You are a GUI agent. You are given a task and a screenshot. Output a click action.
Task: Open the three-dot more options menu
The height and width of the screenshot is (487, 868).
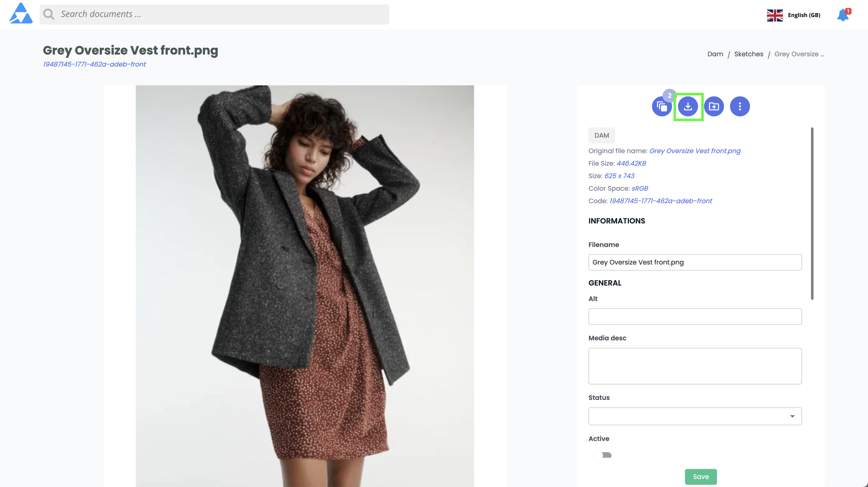pos(739,107)
